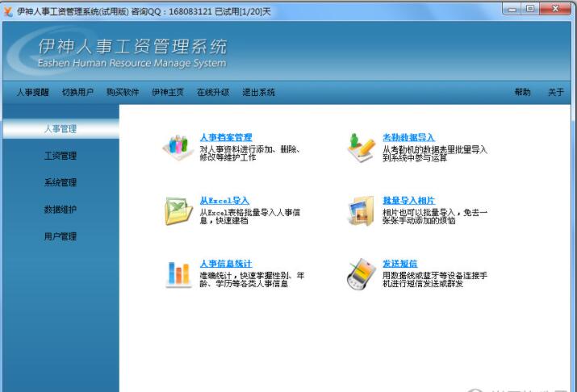Click the mobile phone SMS icon
The width and height of the screenshot is (577, 392).
click(361, 273)
